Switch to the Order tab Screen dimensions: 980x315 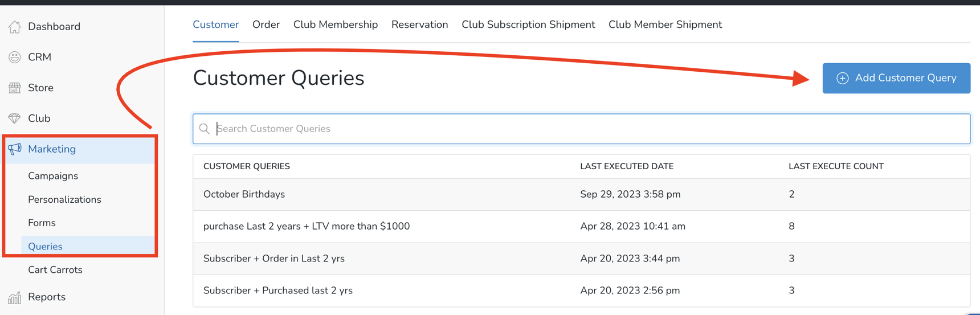point(266,24)
